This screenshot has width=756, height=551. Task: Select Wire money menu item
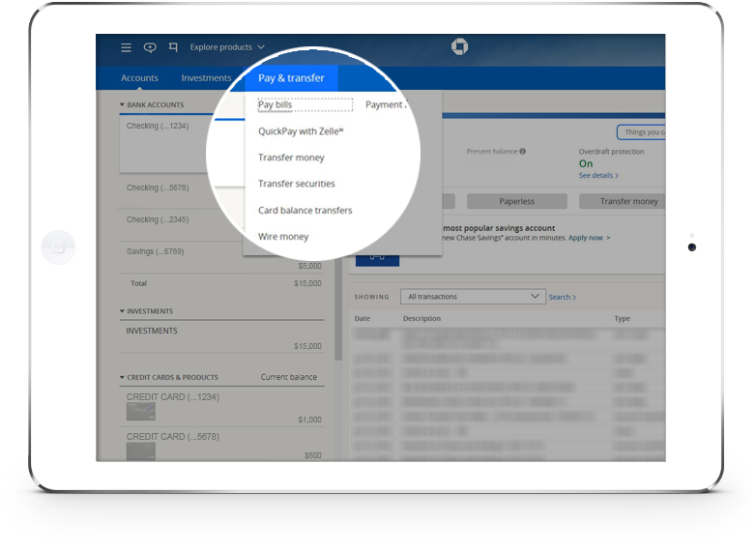pyautogui.click(x=283, y=237)
